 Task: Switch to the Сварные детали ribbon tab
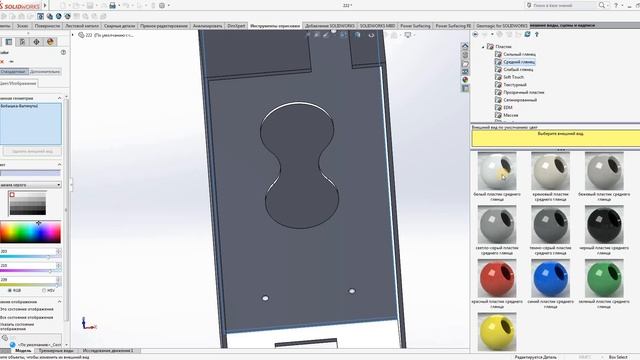119,26
